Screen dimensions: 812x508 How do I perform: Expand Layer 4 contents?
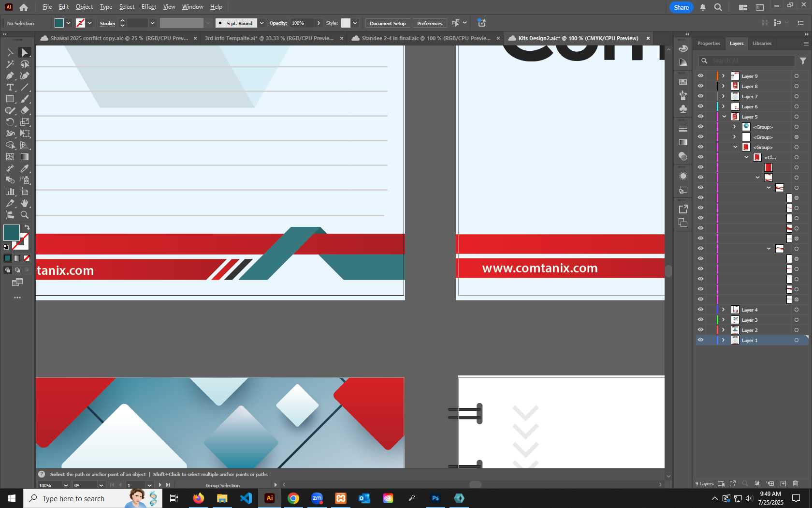coord(724,310)
